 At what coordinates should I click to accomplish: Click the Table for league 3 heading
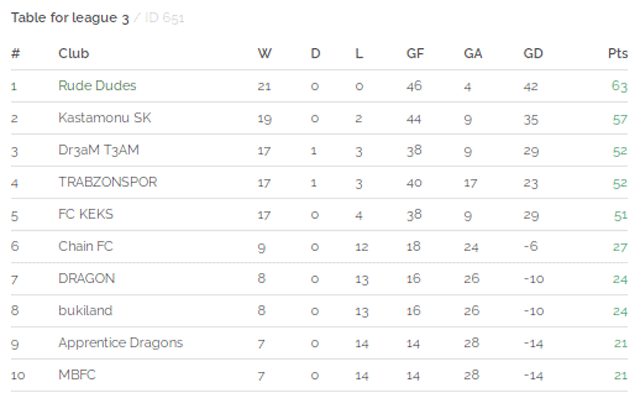[x=70, y=18]
